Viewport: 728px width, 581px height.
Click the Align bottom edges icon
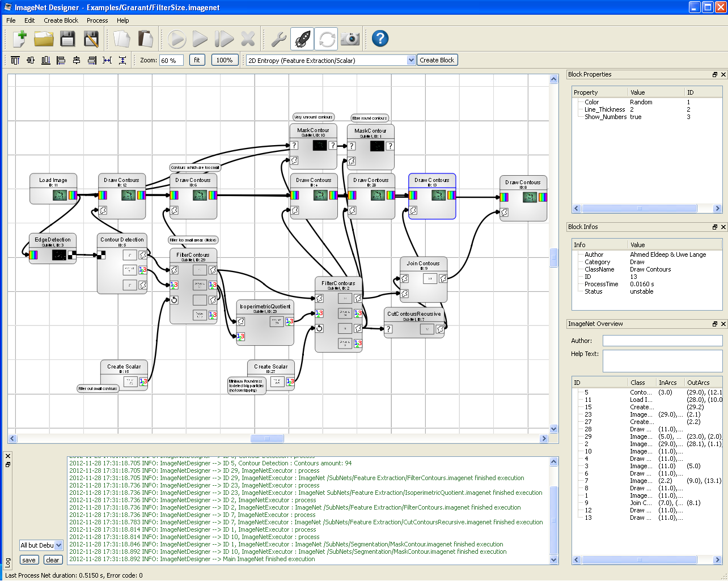point(46,60)
